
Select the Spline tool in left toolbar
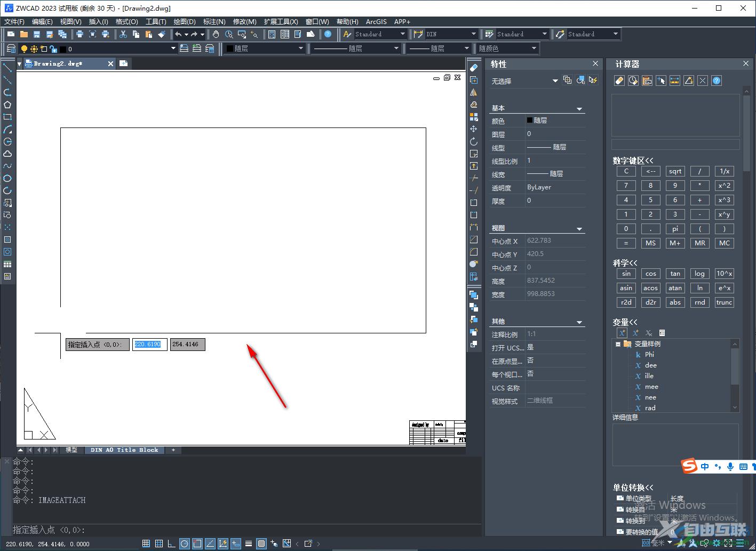click(7, 166)
